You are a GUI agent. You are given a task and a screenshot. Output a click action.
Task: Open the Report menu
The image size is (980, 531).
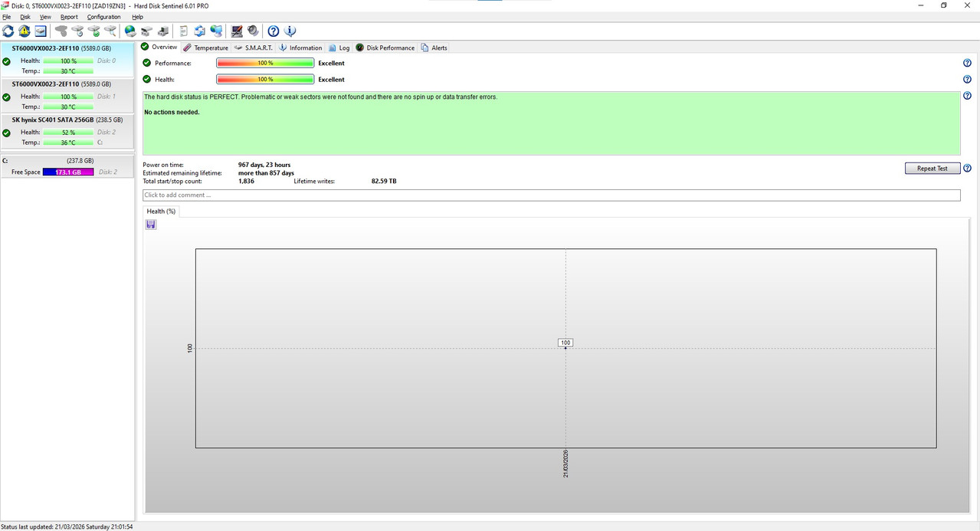pyautogui.click(x=69, y=17)
